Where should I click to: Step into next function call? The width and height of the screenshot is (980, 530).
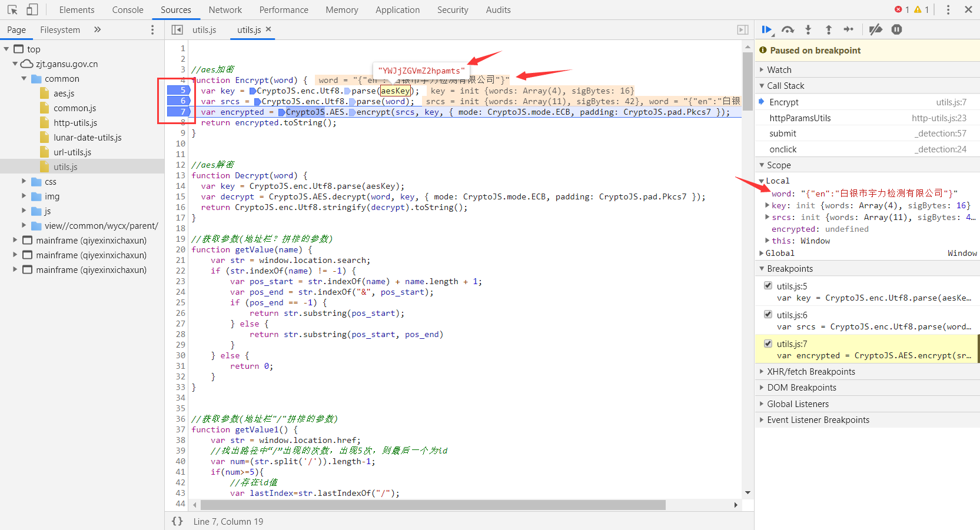point(808,30)
